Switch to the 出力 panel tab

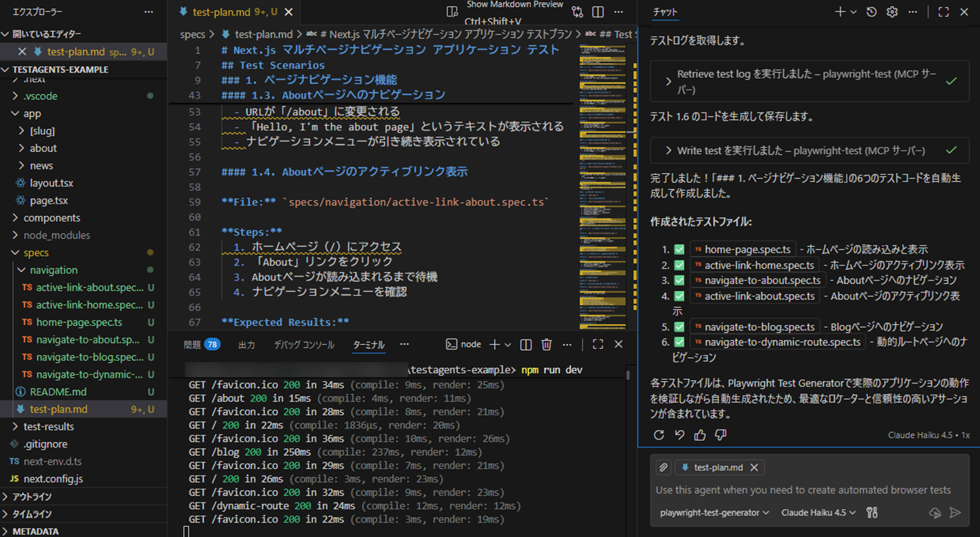click(x=247, y=344)
